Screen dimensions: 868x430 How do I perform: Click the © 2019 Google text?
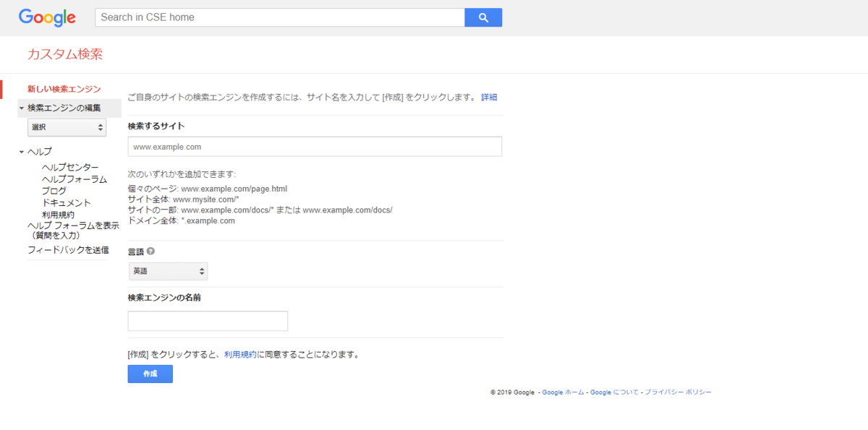pyautogui.click(x=512, y=392)
